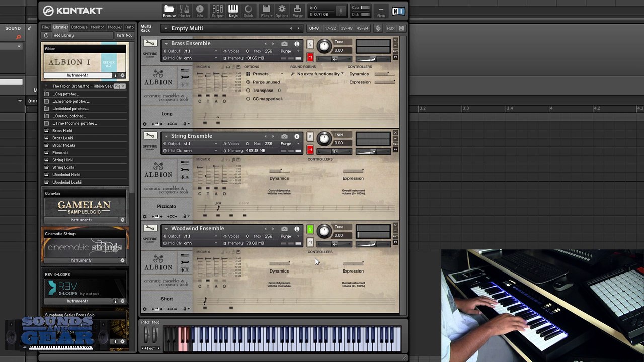
Task: Unmute the Brass Ensemble instrument
Action: tap(310, 57)
